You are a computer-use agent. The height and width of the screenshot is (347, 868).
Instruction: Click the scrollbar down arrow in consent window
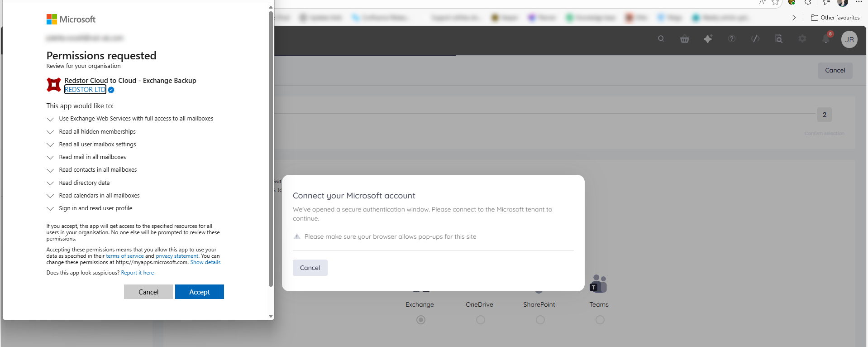271,316
